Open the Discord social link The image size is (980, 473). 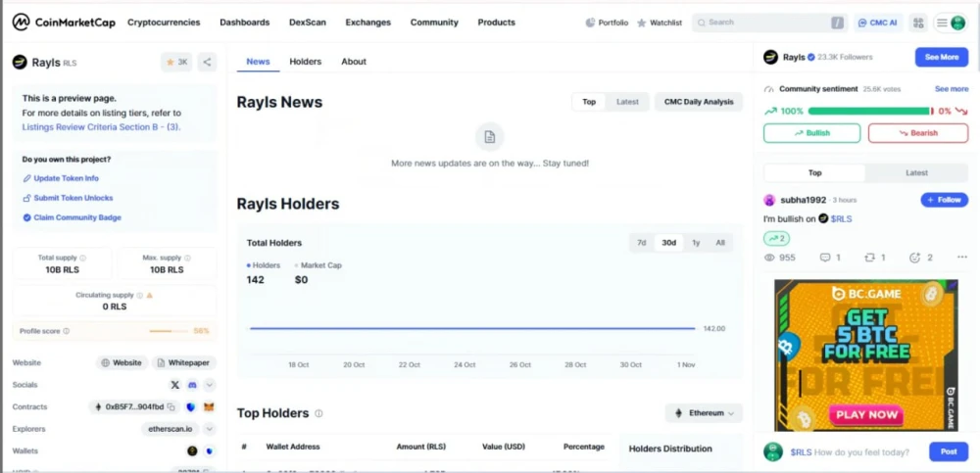[192, 385]
